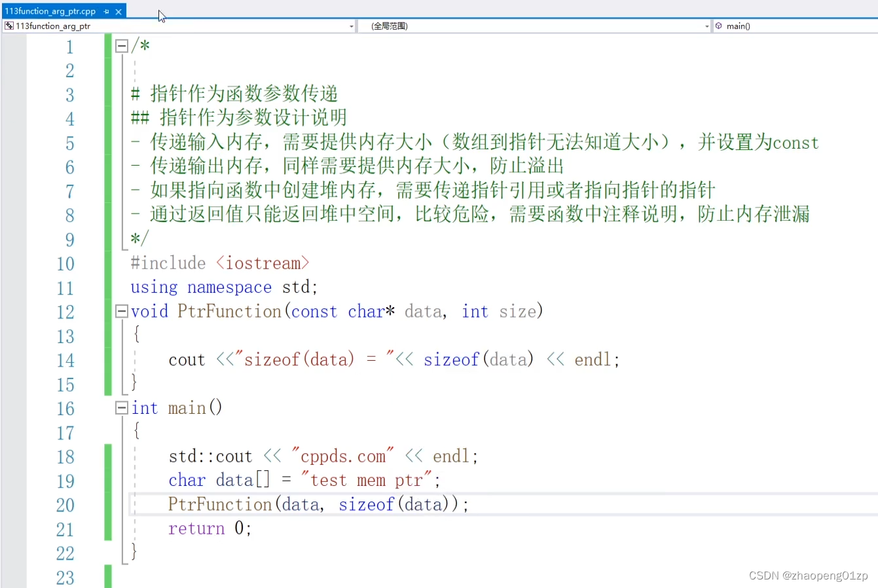Viewport: 878px width, 588px height.
Task: Click line number 10 in the gutter
Action: click(65, 264)
